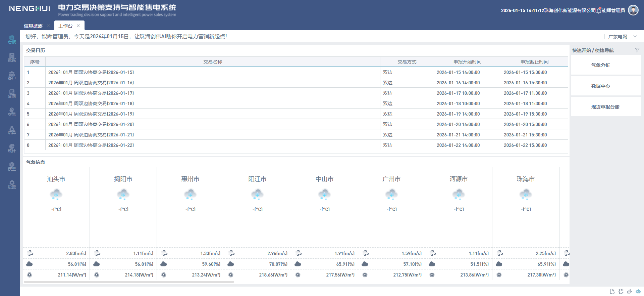
Task: Open the notebook edit icon at bottom
Action: 621,291
